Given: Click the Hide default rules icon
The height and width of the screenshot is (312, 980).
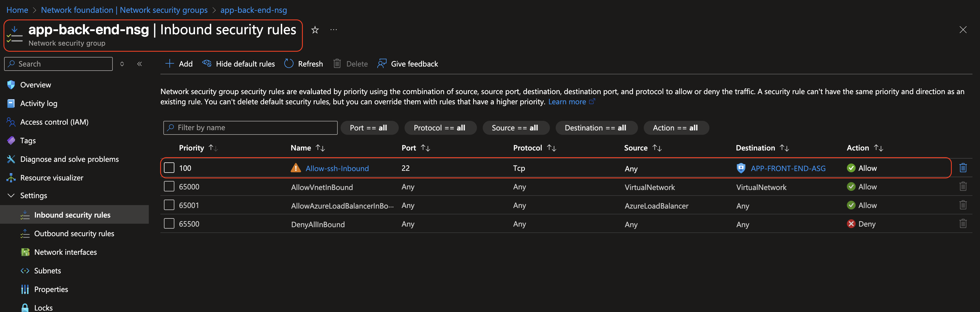Looking at the screenshot, I should pos(207,64).
